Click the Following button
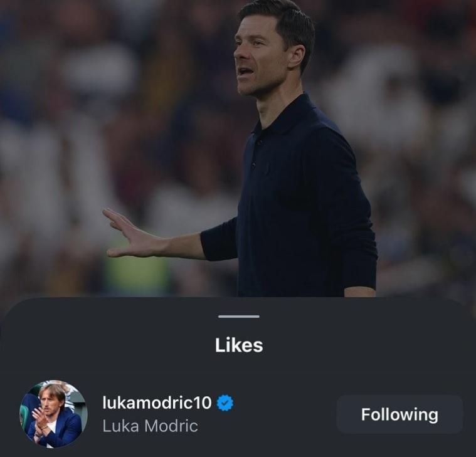Viewport: 476px width, 457px height. [399, 414]
